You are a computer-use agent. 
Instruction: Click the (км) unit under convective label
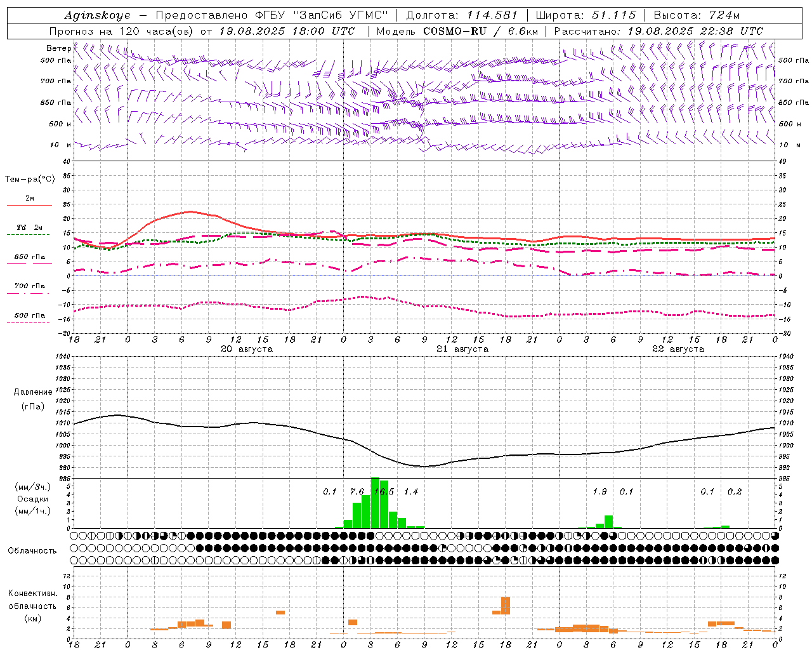pyautogui.click(x=32, y=618)
